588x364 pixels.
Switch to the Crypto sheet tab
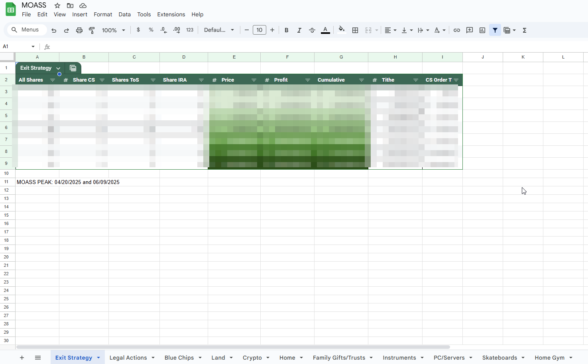point(252,358)
